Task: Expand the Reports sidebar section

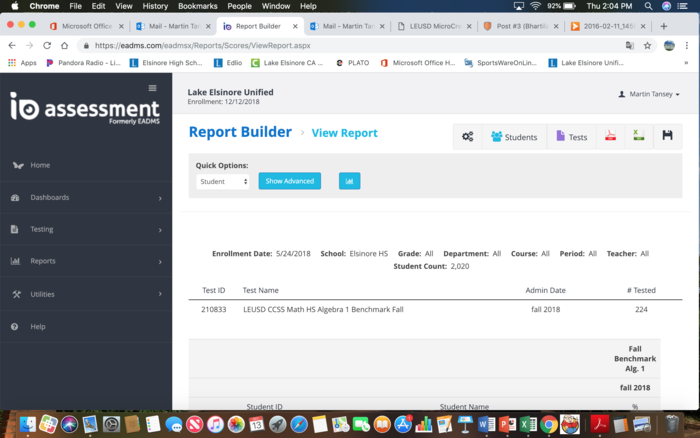Action: (x=85, y=261)
